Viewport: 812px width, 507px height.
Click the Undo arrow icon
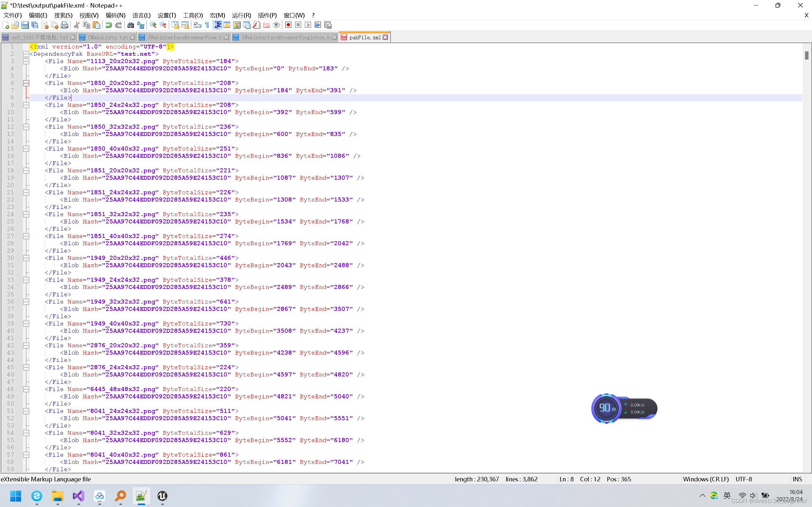click(108, 25)
